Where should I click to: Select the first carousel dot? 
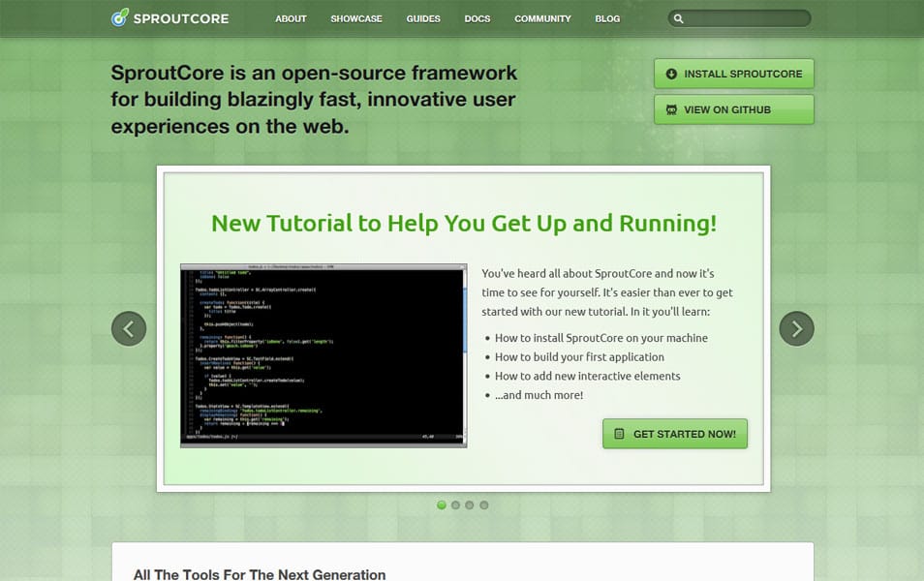(442, 505)
